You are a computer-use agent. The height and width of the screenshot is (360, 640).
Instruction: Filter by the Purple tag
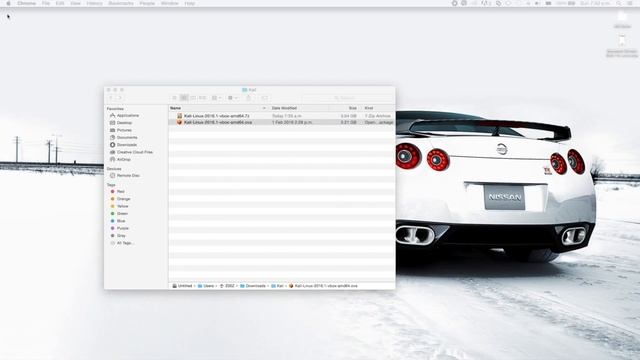(x=120, y=228)
